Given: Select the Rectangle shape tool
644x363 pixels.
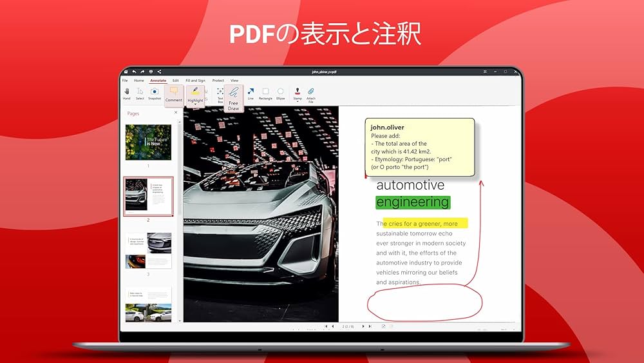Looking at the screenshot, I should (x=265, y=93).
